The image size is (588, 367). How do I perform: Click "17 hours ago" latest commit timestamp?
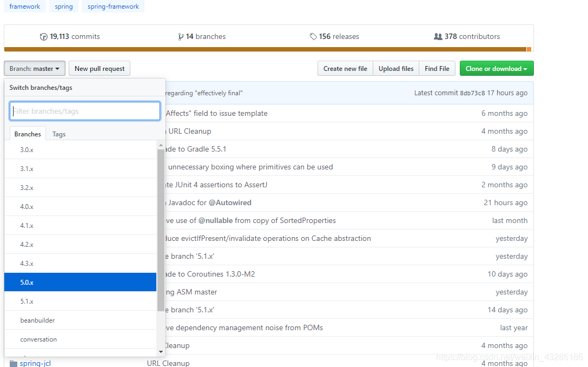pyautogui.click(x=507, y=93)
